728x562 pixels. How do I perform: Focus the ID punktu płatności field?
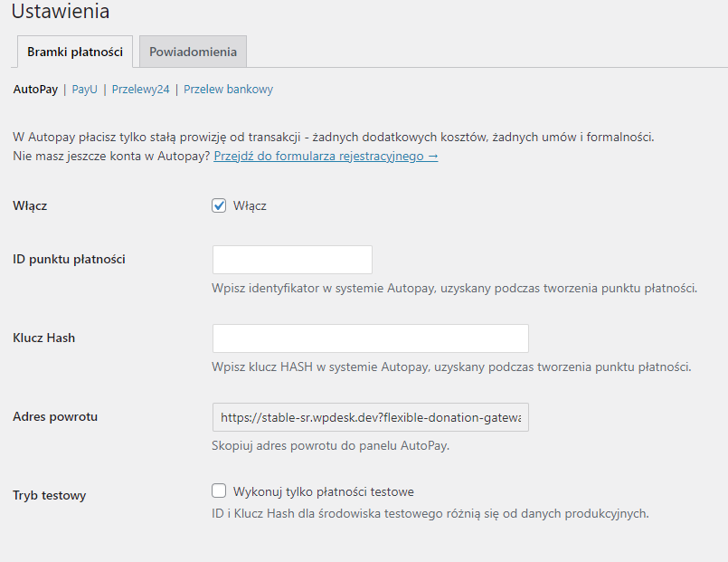point(292,260)
